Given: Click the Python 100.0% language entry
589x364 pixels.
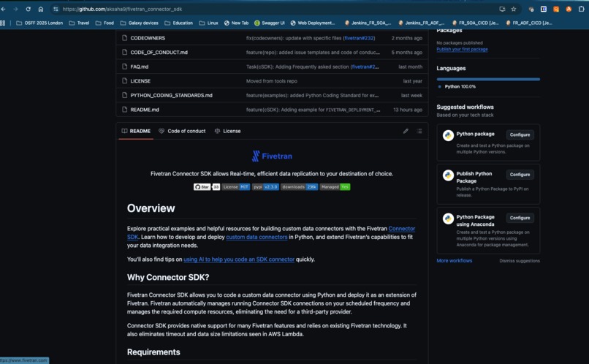Looking at the screenshot, I should point(457,86).
